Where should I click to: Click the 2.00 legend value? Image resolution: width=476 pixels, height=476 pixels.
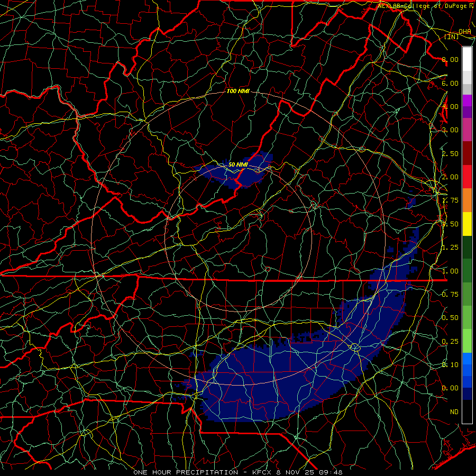[x=450, y=177]
